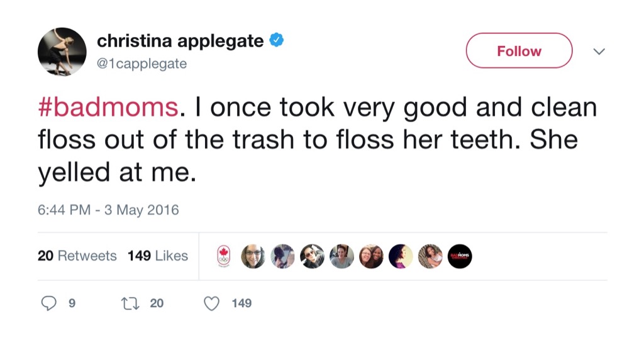Follow christina applegate
The width and height of the screenshot is (644, 345).
pos(519,51)
